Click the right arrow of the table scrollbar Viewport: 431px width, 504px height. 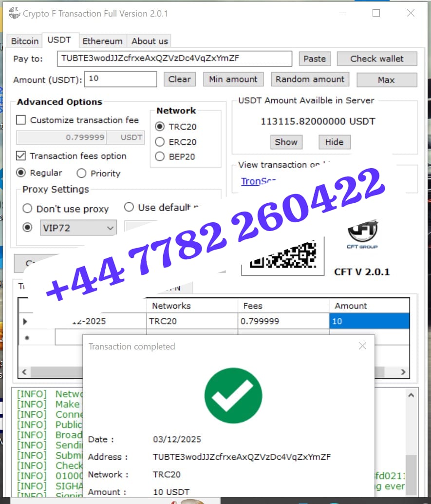[402, 372]
